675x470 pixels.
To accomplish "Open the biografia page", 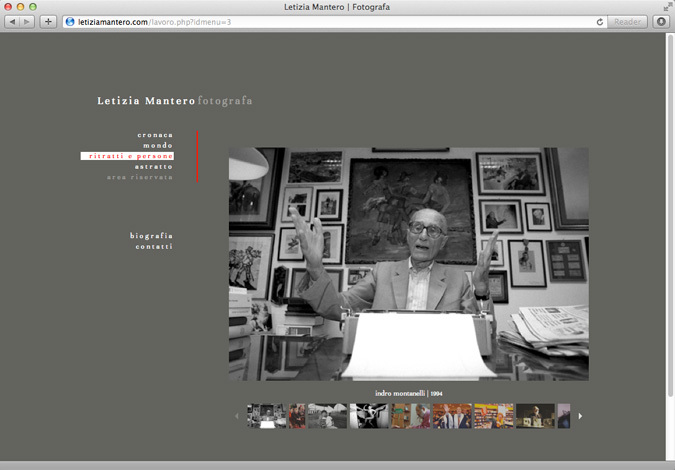I will click(151, 236).
